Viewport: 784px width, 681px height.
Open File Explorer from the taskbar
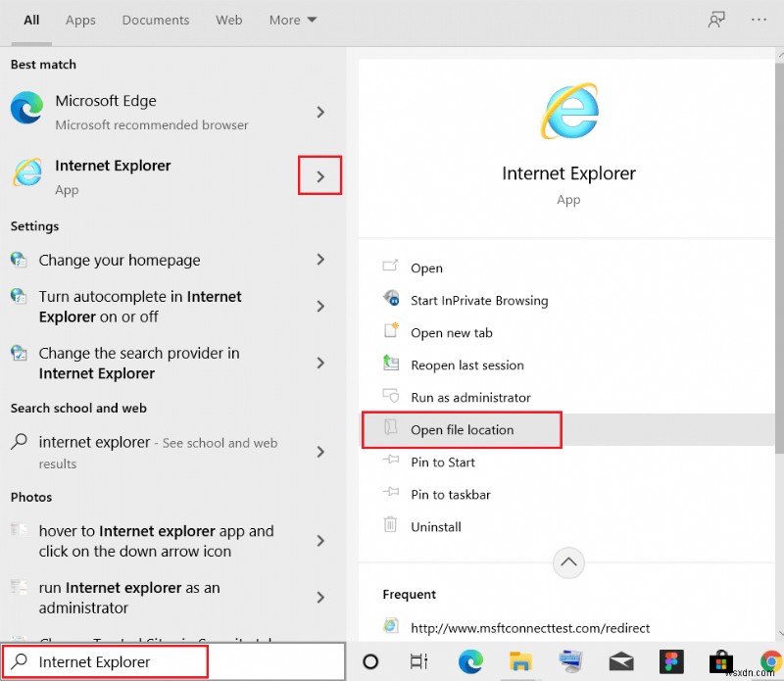coord(520,661)
